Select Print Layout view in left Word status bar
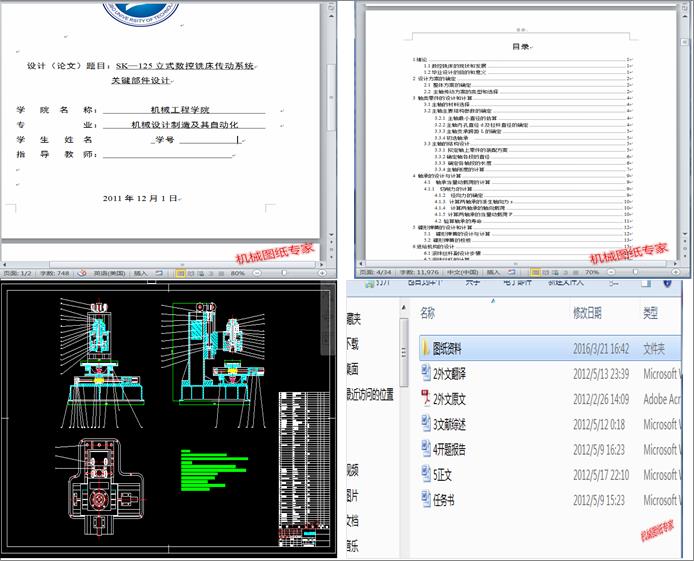This screenshot has height=561, width=694. 180,273
